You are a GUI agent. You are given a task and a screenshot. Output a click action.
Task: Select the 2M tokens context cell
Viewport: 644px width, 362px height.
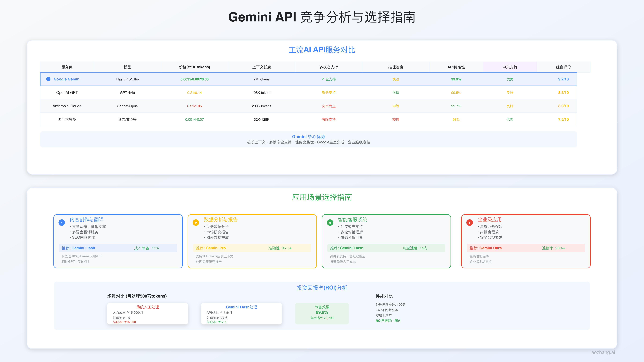click(x=261, y=79)
